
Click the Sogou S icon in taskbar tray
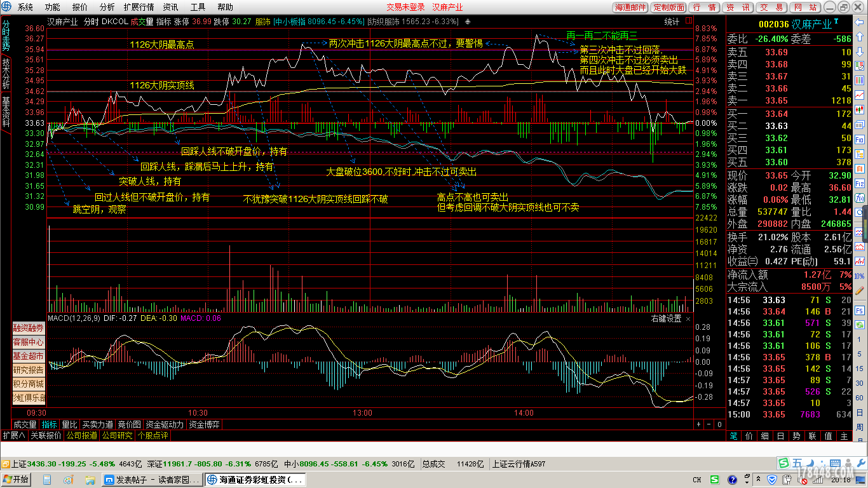tap(715, 479)
